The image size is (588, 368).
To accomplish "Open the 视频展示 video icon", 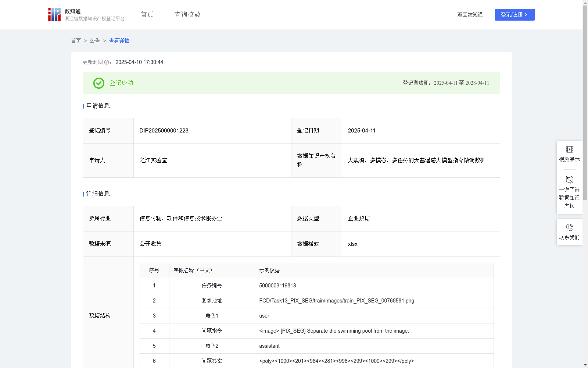I will (x=570, y=149).
